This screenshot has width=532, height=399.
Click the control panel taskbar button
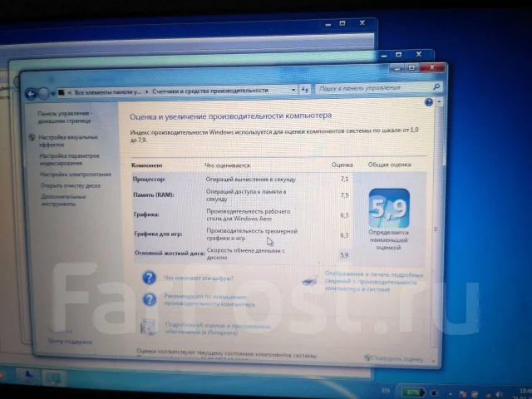[54, 377]
